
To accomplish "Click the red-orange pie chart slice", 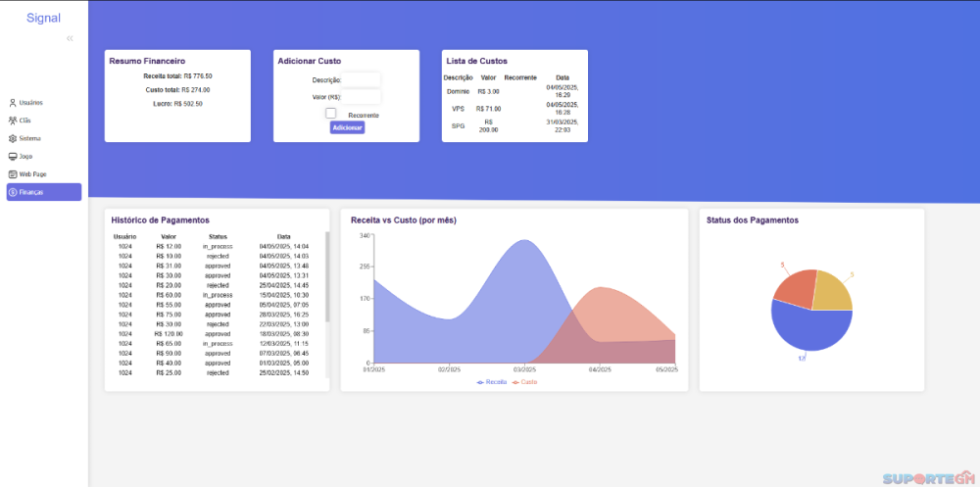I will coord(794,287).
